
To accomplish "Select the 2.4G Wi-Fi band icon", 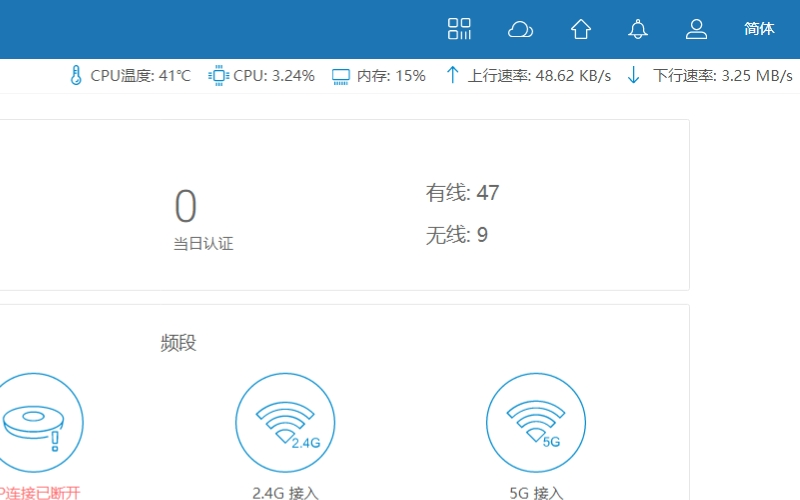I will [x=285, y=423].
